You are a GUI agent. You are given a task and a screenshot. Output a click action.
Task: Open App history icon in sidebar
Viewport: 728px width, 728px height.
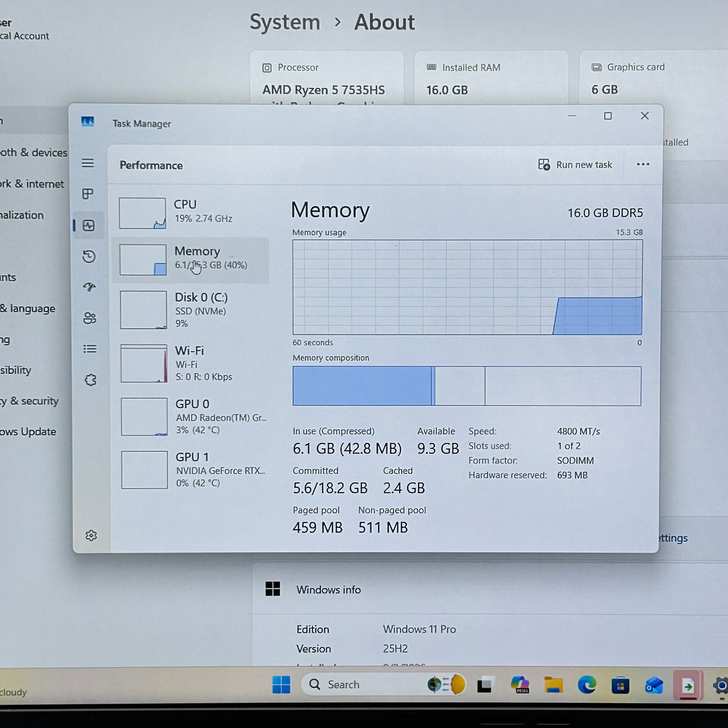[89, 257]
